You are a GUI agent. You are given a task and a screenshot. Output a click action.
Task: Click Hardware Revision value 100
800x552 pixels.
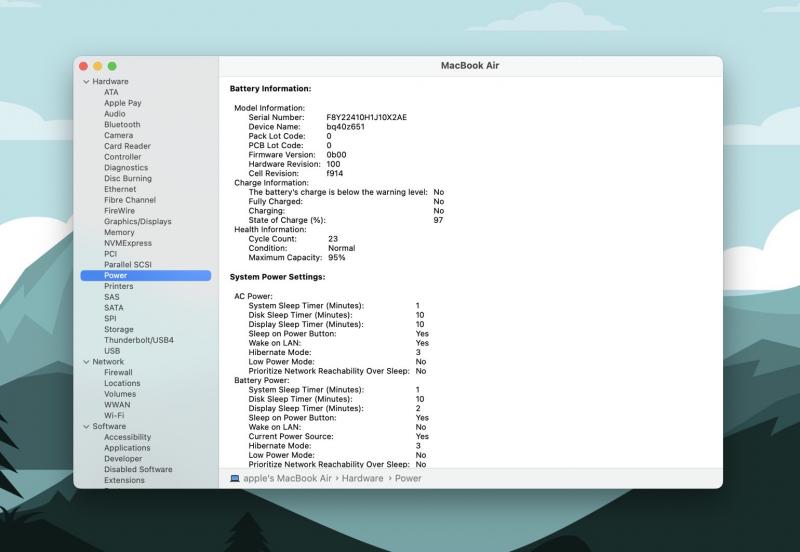(333, 164)
